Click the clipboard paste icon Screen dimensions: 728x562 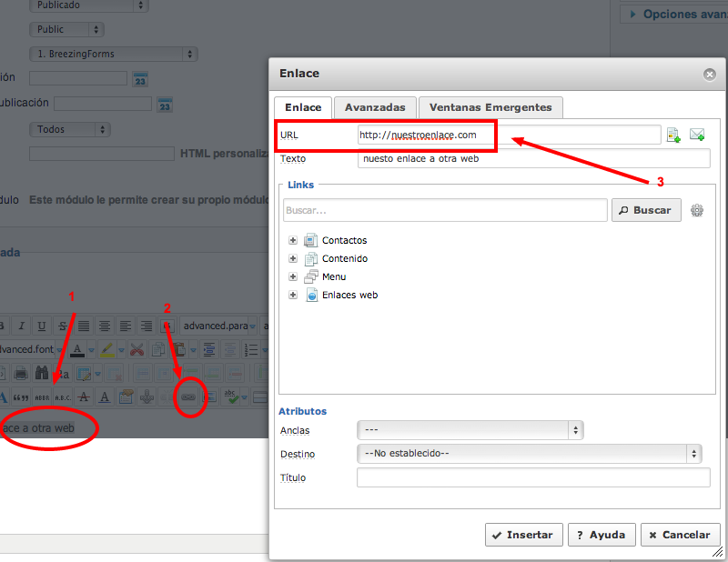coord(179,349)
